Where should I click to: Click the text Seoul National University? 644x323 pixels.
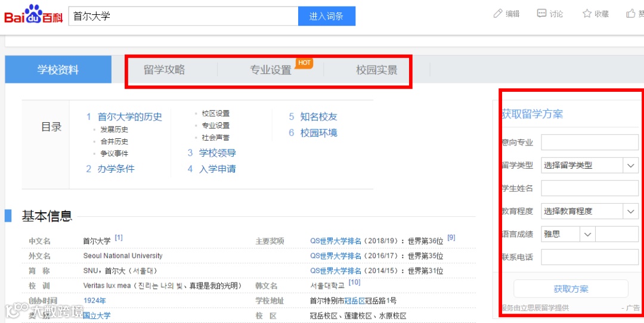(123, 256)
